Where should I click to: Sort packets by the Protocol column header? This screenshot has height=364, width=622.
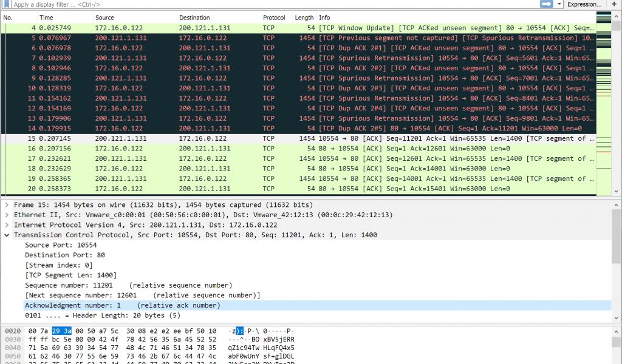(274, 18)
